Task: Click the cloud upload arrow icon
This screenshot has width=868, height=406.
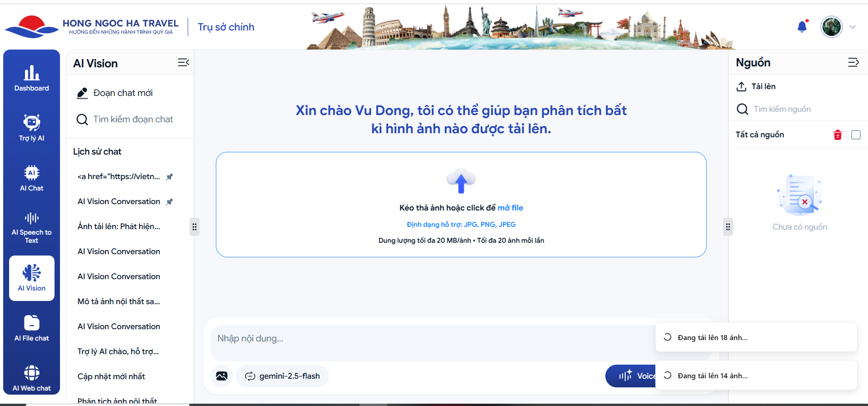Action: point(461,181)
